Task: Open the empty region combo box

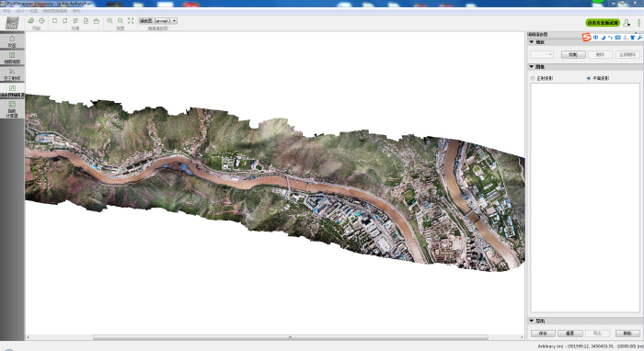Action: click(542, 54)
